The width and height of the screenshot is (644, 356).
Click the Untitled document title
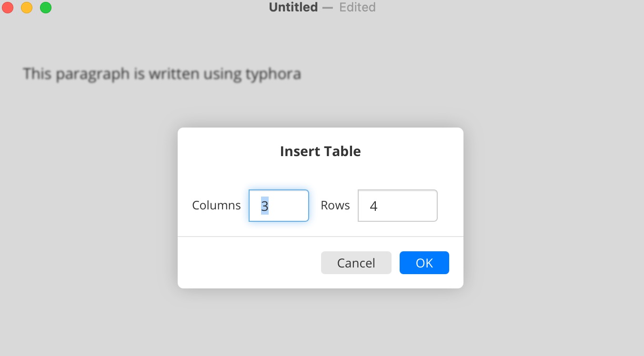pos(293,7)
